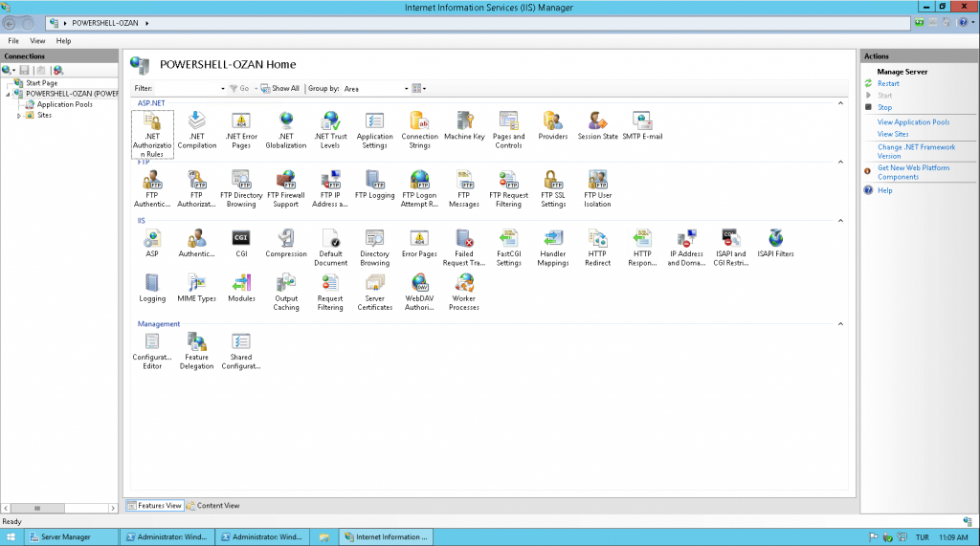Open Directory Browsing under IIS section
Image resolution: width=980 pixels, height=546 pixels.
point(374,248)
